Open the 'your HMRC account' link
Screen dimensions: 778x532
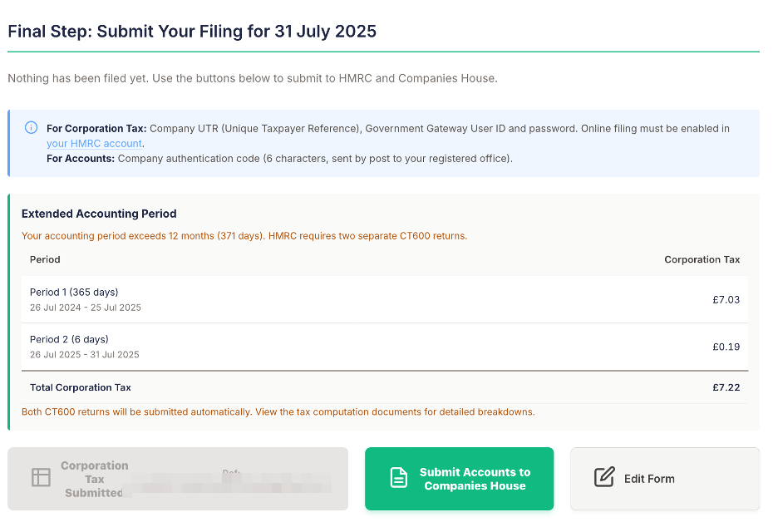[94, 144]
